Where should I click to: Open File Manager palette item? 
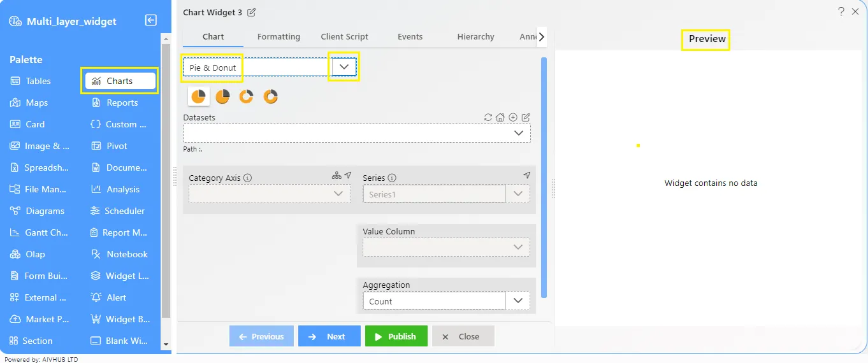click(40, 189)
